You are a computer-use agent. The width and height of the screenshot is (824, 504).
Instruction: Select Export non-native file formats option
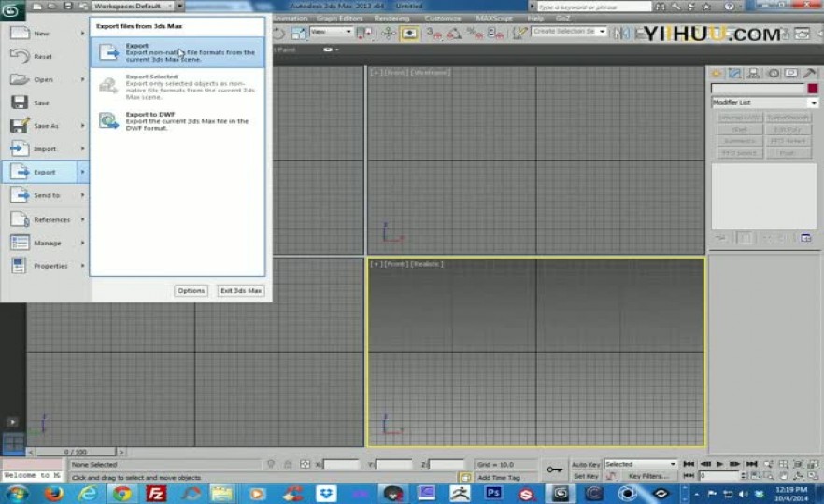click(178, 52)
